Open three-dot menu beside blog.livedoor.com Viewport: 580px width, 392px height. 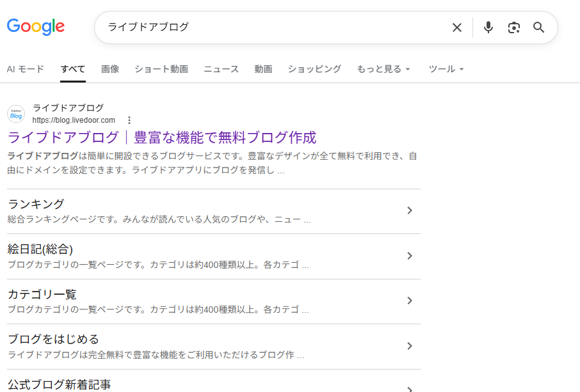(x=129, y=120)
